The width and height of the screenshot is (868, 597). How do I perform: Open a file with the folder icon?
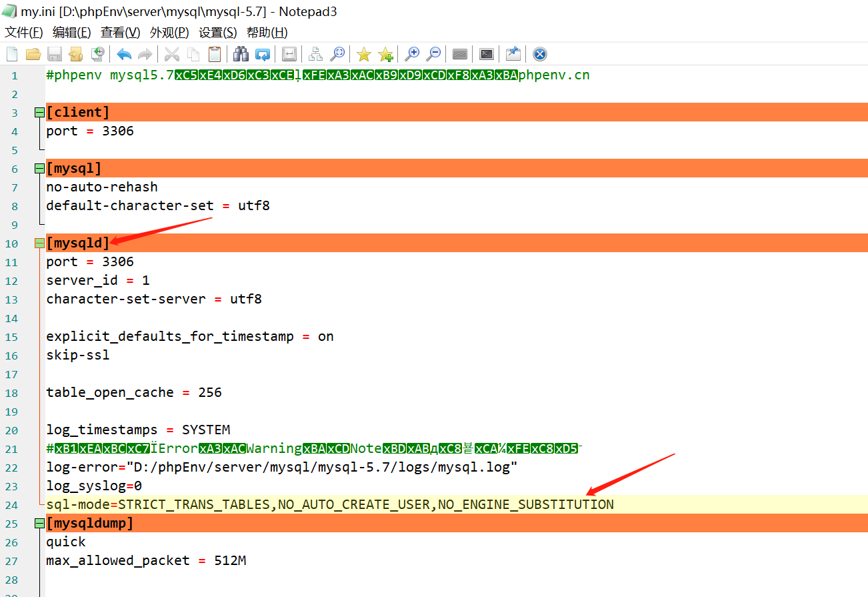33,54
